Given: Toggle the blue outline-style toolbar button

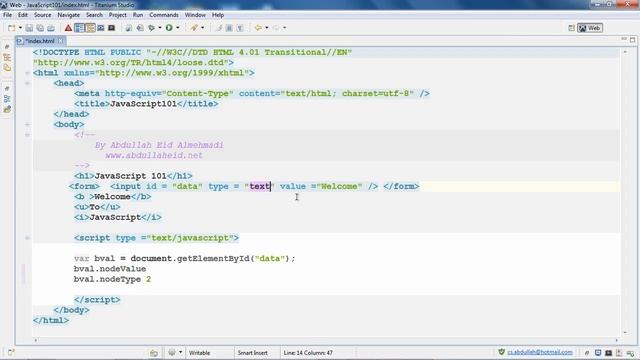Looking at the screenshot, I should (x=79, y=28).
